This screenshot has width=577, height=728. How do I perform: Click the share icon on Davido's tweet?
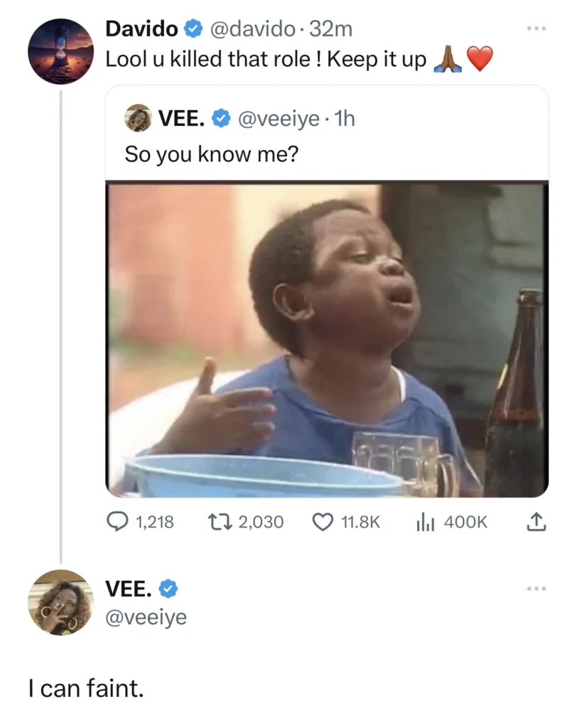pos(536,523)
